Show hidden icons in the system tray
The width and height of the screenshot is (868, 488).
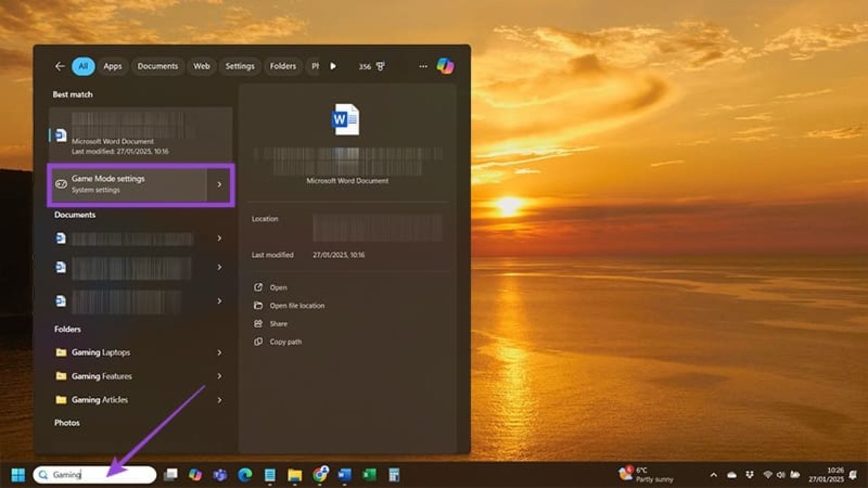(713, 476)
